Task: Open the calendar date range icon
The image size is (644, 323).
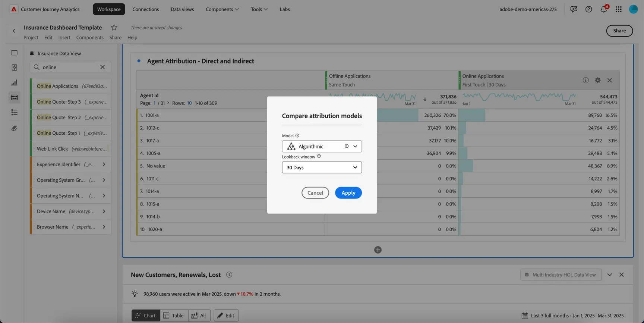Action: click(x=525, y=316)
